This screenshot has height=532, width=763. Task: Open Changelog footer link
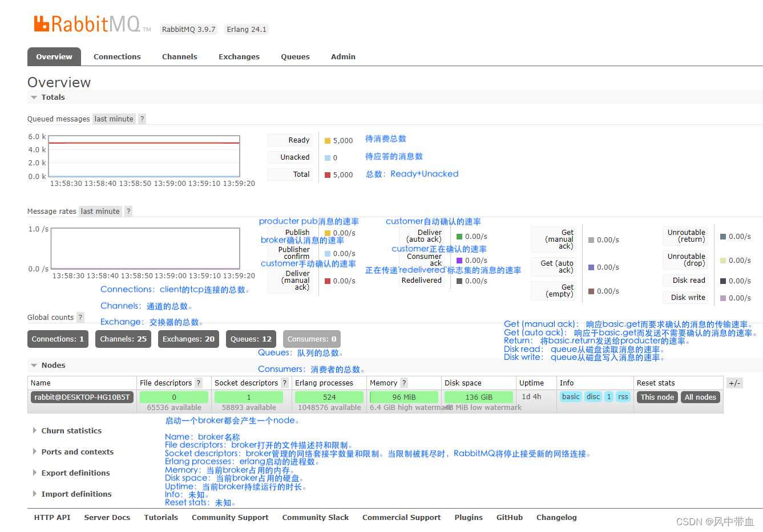pos(556,517)
